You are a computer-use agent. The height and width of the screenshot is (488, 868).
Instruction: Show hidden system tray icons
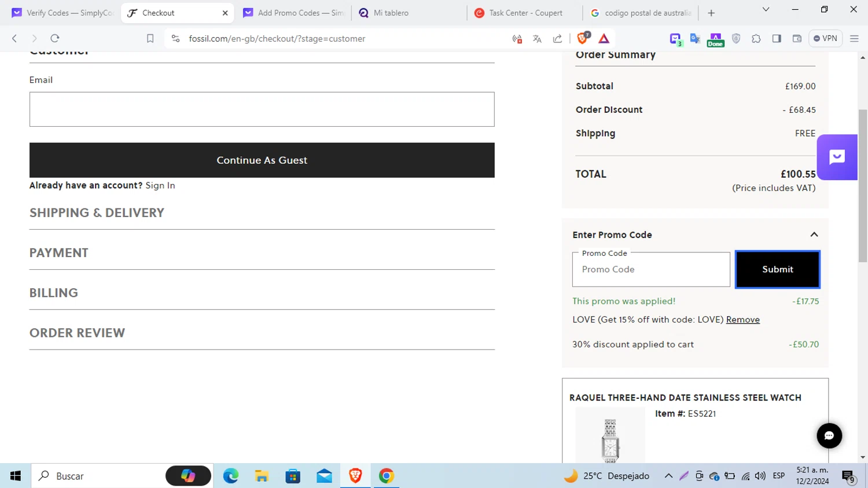pyautogui.click(x=668, y=476)
